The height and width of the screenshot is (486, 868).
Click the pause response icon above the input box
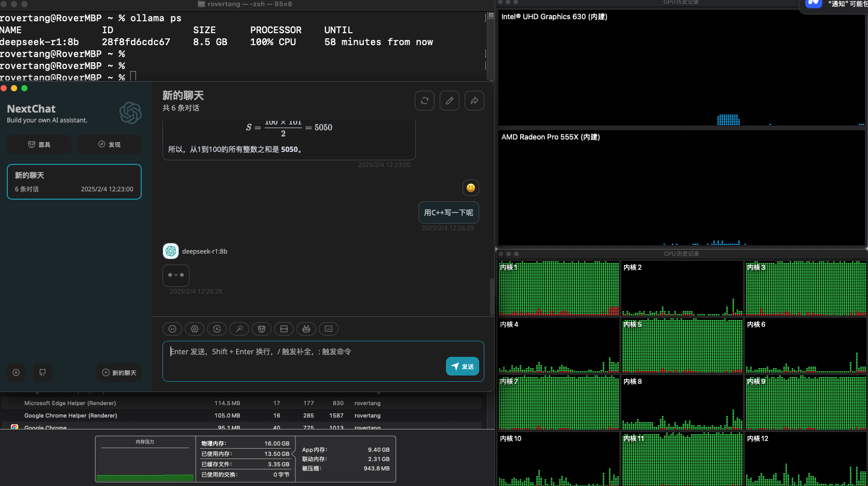[172, 329]
